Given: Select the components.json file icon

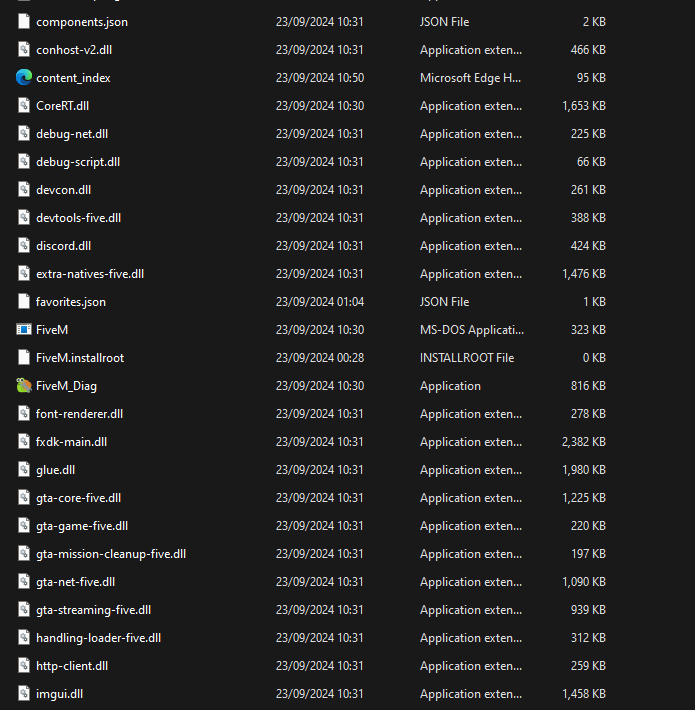Looking at the screenshot, I should [x=24, y=22].
